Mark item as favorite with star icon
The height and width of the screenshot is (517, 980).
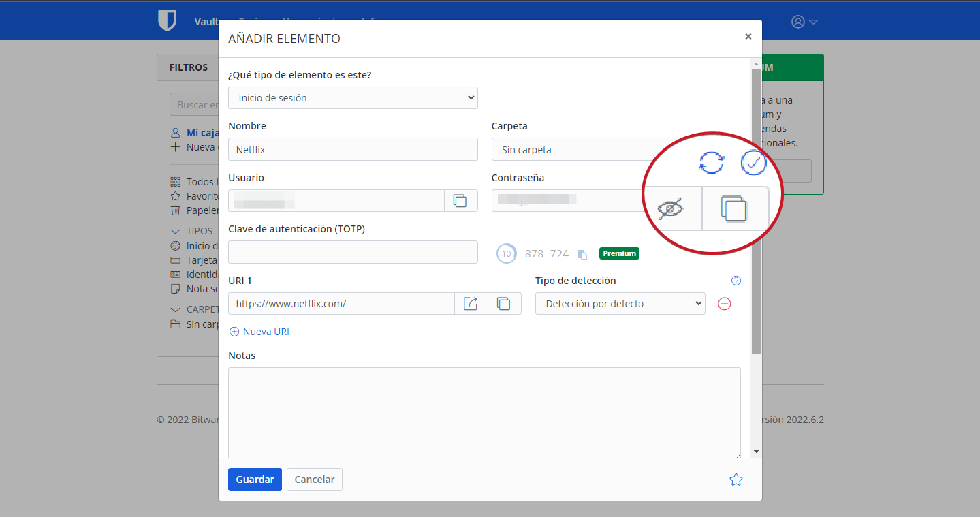(x=736, y=480)
